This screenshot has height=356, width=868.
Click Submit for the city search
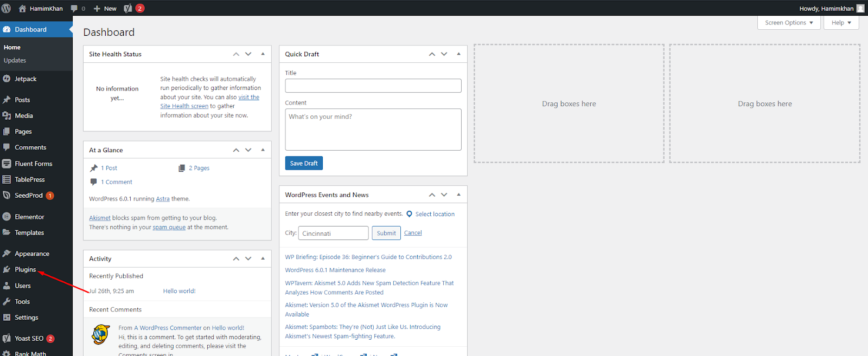pyautogui.click(x=386, y=233)
